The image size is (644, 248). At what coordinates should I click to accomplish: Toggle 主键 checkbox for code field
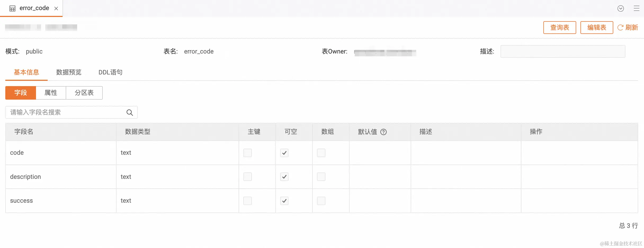248,153
